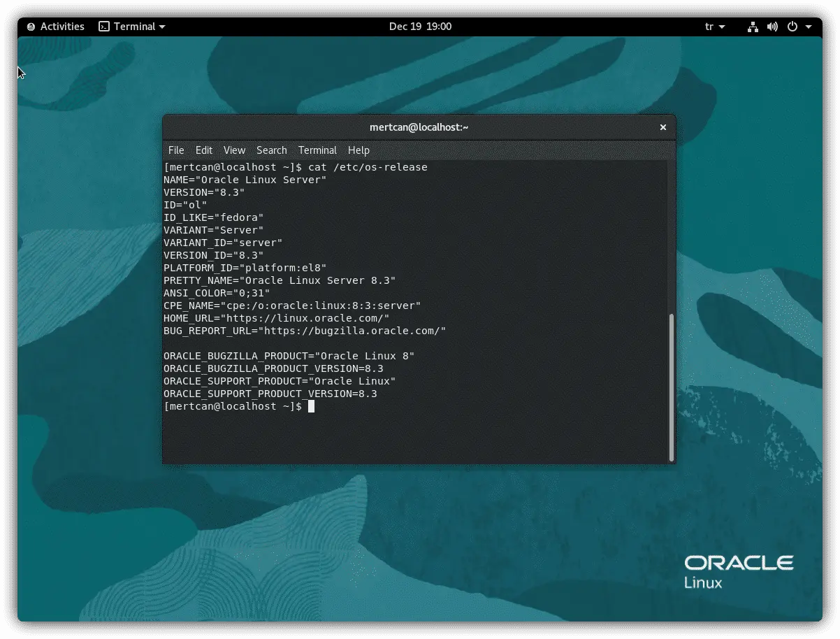Image resolution: width=840 pixels, height=639 pixels.
Task: Click the volume speaker icon
Action: [x=772, y=27]
